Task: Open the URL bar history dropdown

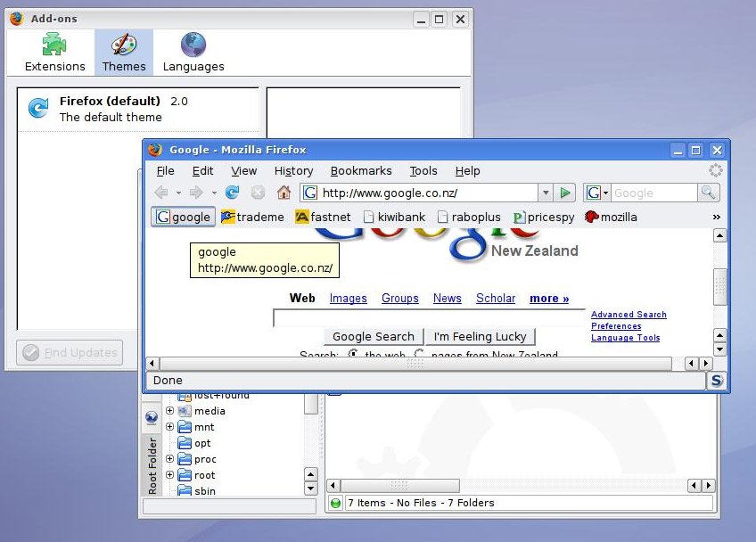Action: (x=546, y=193)
